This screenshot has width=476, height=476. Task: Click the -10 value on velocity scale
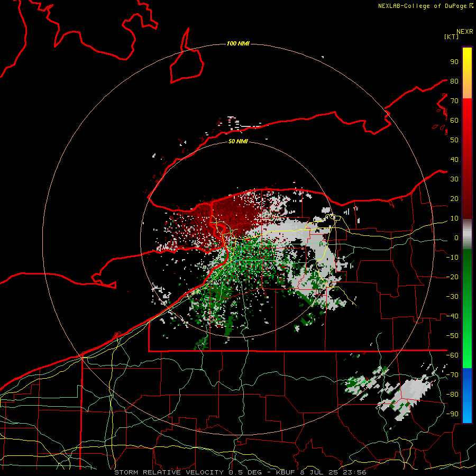pos(452,258)
